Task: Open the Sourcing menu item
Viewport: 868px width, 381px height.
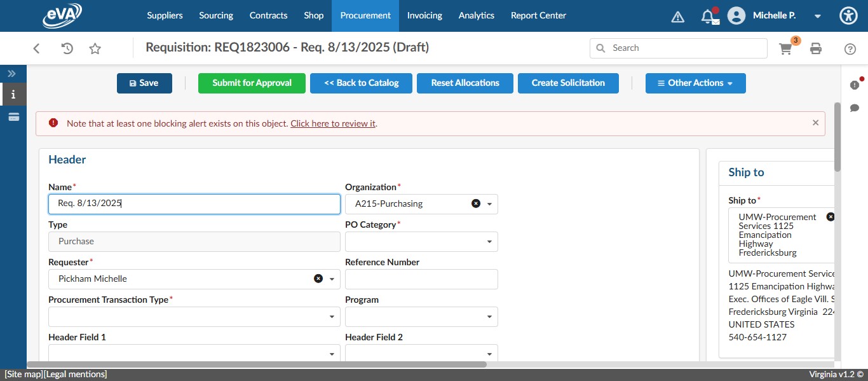Action: pyautogui.click(x=215, y=15)
